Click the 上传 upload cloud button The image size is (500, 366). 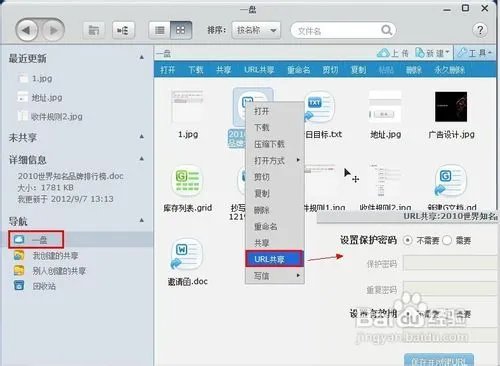tap(393, 53)
